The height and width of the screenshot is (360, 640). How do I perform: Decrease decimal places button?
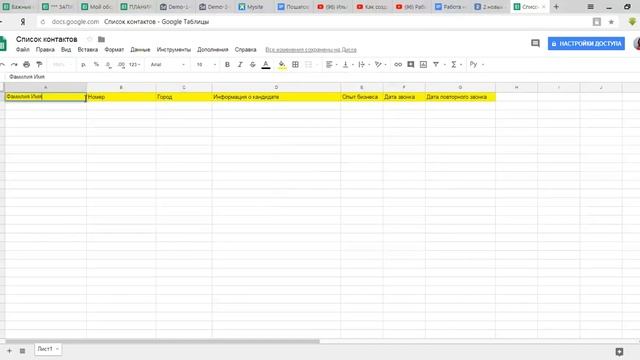(x=109, y=64)
